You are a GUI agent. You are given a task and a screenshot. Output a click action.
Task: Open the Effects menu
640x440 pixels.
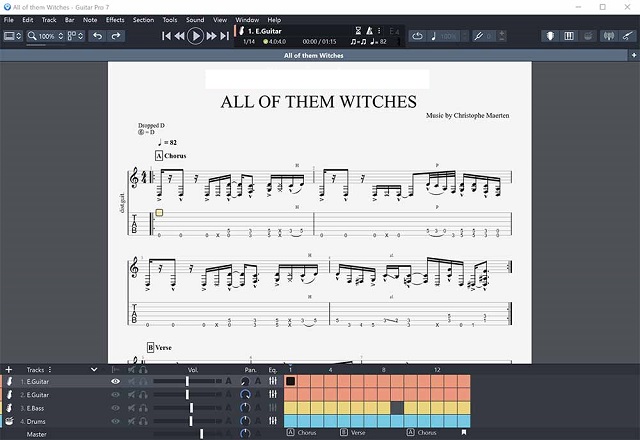115,20
